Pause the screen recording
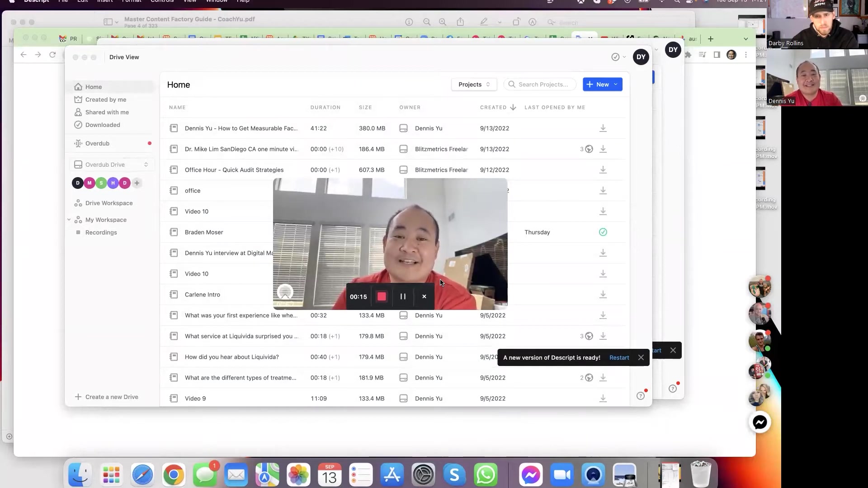Image resolution: width=868 pixels, height=488 pixels. [x=403, y=296]
